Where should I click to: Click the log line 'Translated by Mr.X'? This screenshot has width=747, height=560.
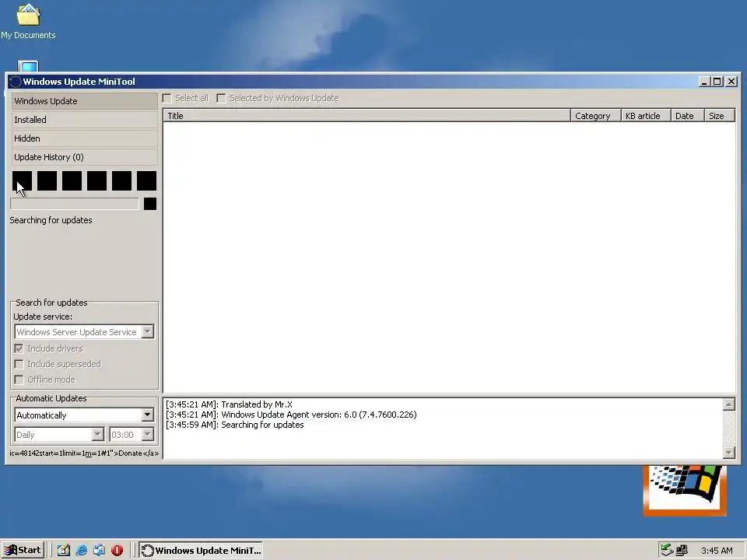[x=229, y=404]
